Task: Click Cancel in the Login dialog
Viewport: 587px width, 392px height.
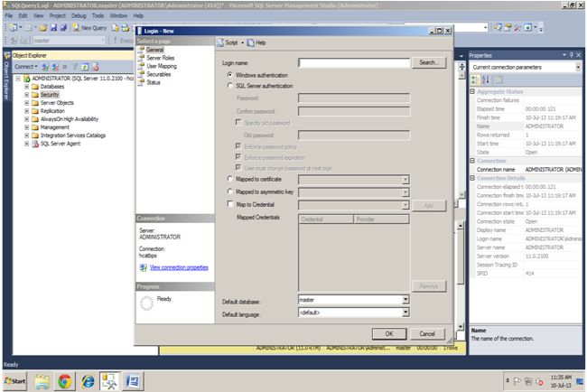Action: click(x=427, y=333)
